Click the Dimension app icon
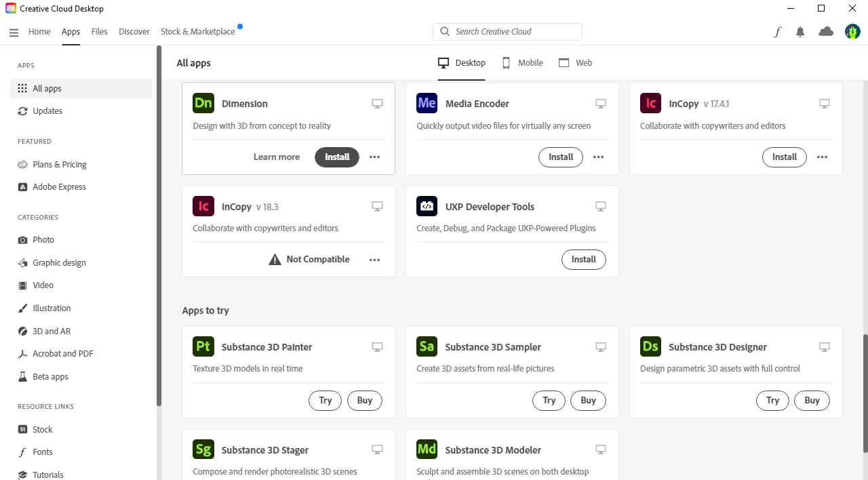 click(203, 103)
